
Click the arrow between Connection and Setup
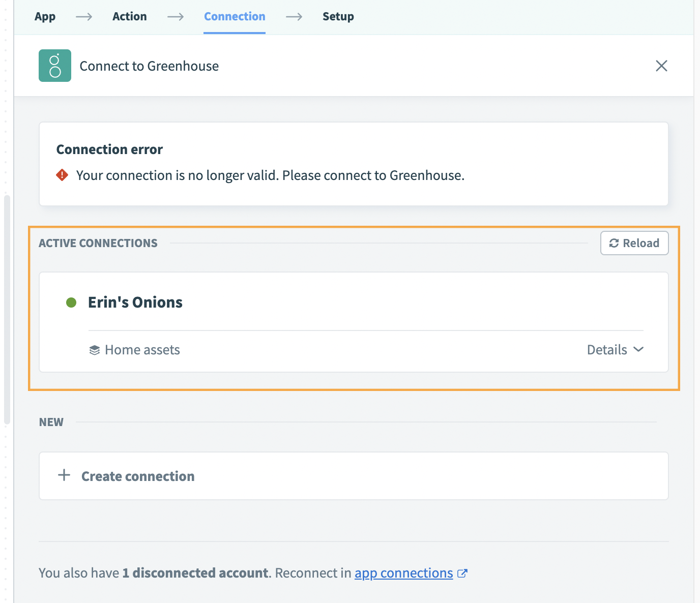pos(294,17)
